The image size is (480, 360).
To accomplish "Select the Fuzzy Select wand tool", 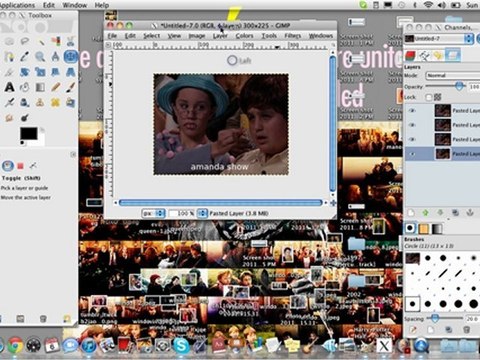I will click(x=41, y=41).
